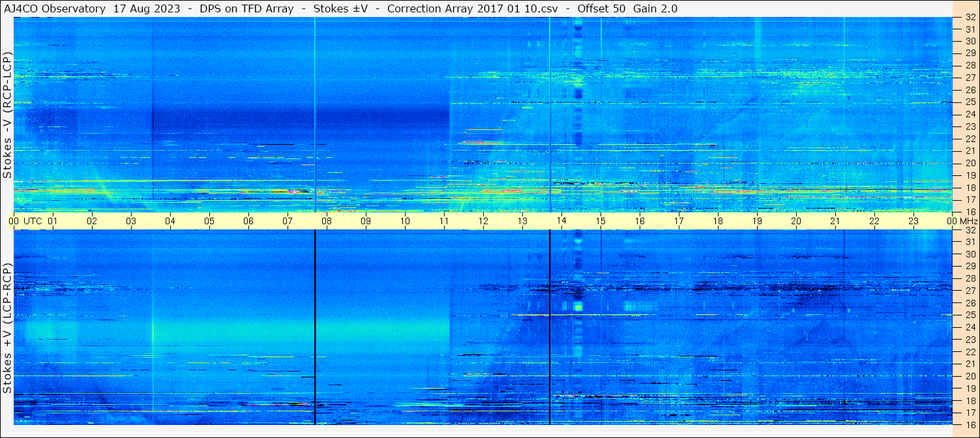Screen dimensions: 980x438
Task: Click the '00 MHz' label ending the time axis
Action: pyautogui.click(x=962, y=221)
